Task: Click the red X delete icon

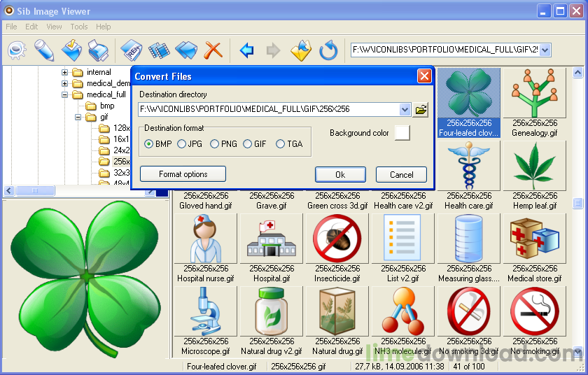Action: pos(213,50)
